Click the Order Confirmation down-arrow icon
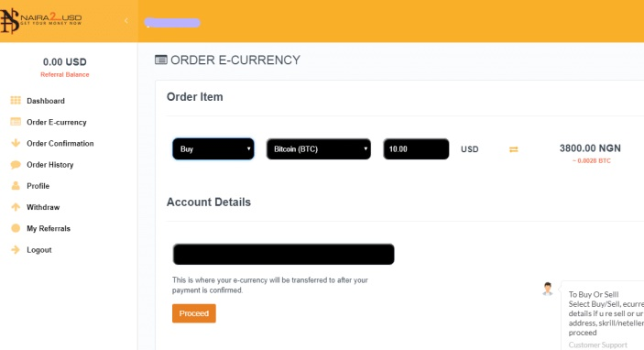Image resolution: width=644 pixels, height=350 pixels. 16,143
